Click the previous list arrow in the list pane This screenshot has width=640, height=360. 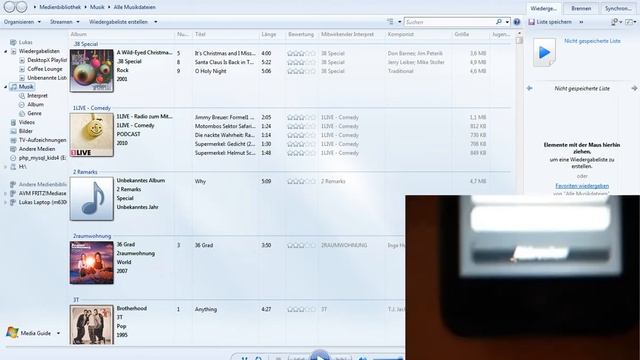[530, 88]
